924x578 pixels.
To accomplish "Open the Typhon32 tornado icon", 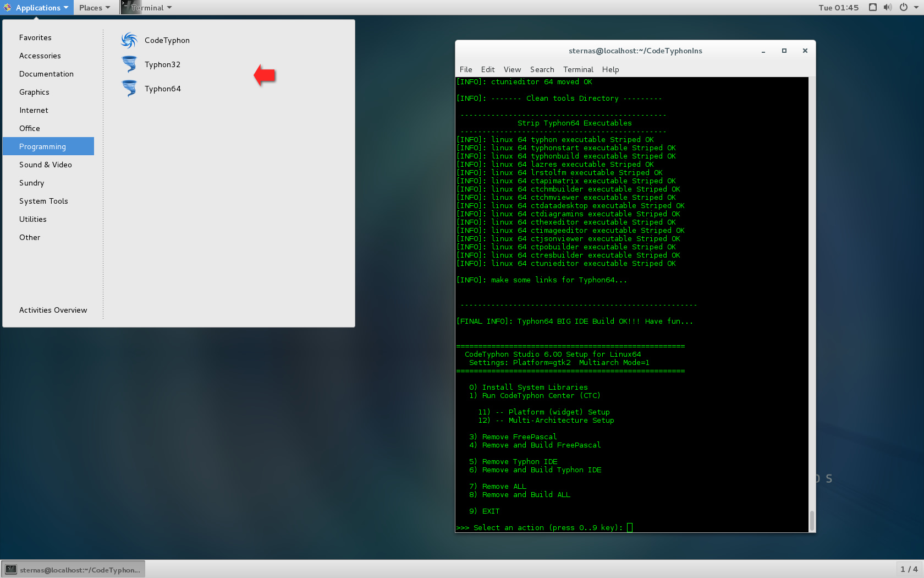I will (x=129, y=64).
